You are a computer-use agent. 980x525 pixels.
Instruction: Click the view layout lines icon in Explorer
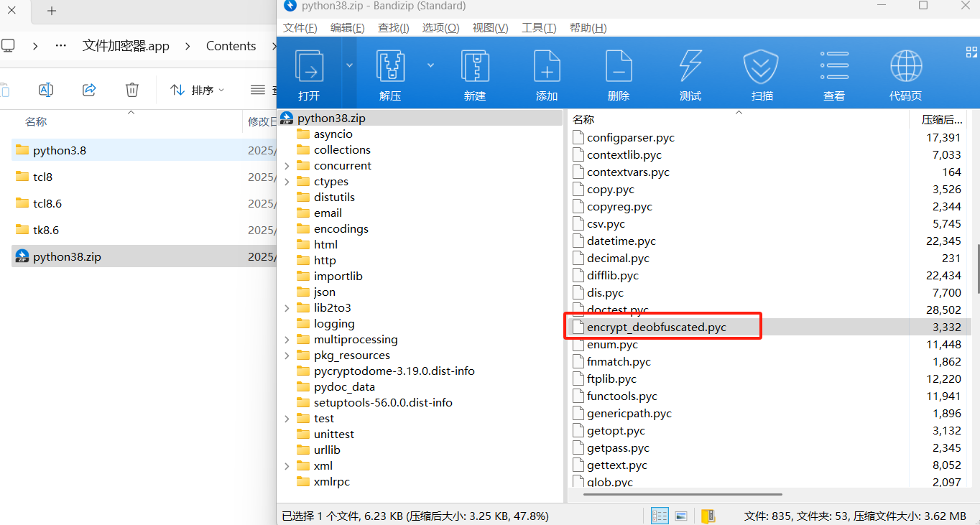coord(258,90)
